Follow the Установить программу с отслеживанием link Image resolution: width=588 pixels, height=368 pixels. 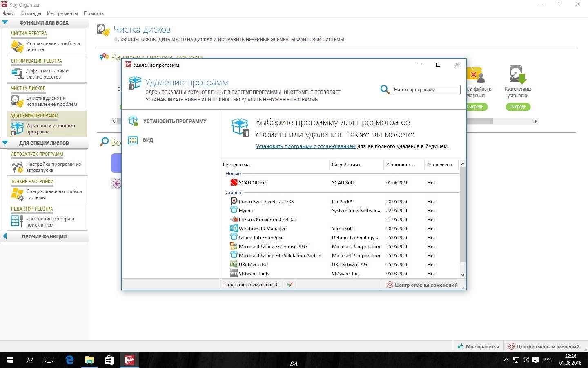coord(305,146)
